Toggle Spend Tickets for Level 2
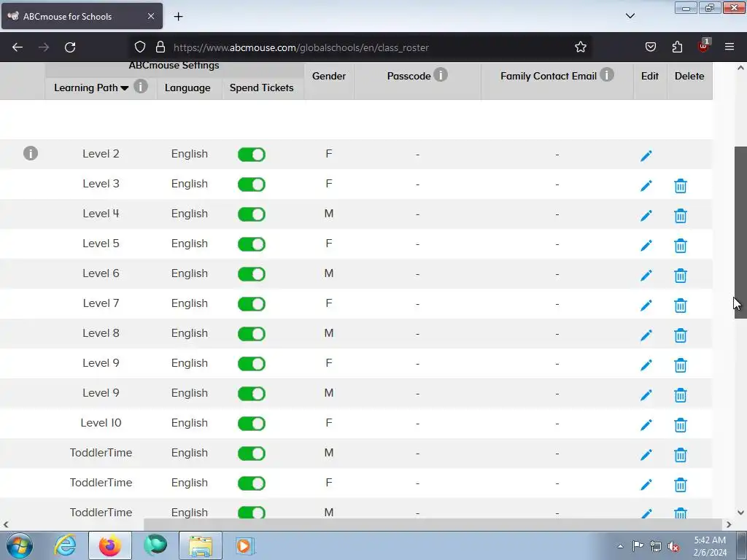Screen dimensions: 747x560 click(x=252, y=155)
